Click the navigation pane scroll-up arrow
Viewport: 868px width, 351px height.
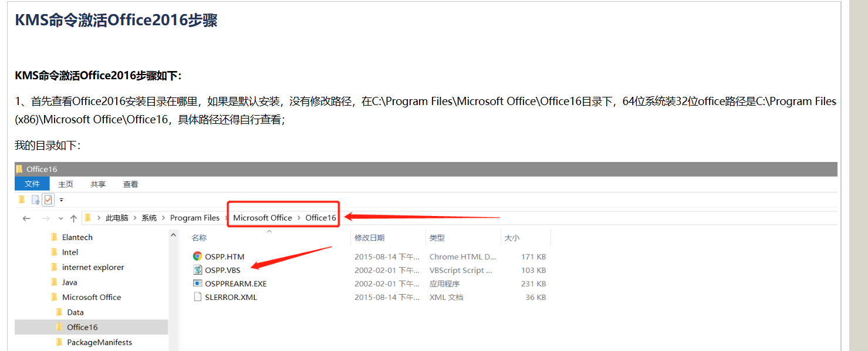(173, 235)
